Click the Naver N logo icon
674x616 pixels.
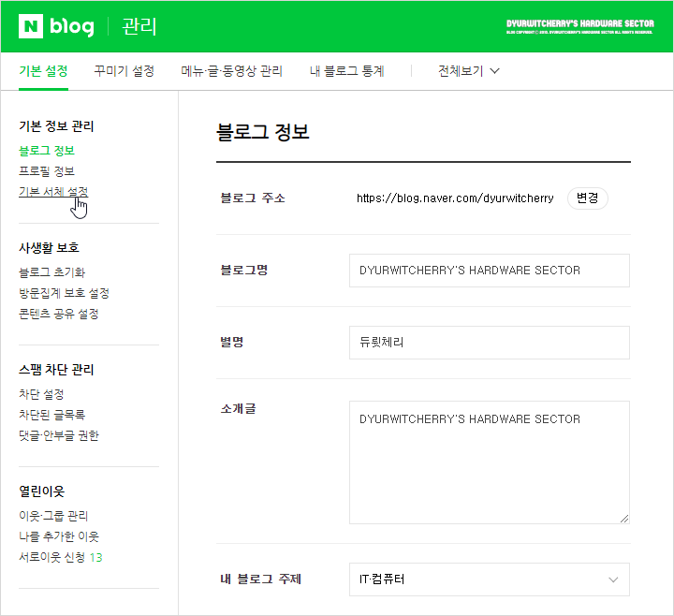click(x=31, y=26)
